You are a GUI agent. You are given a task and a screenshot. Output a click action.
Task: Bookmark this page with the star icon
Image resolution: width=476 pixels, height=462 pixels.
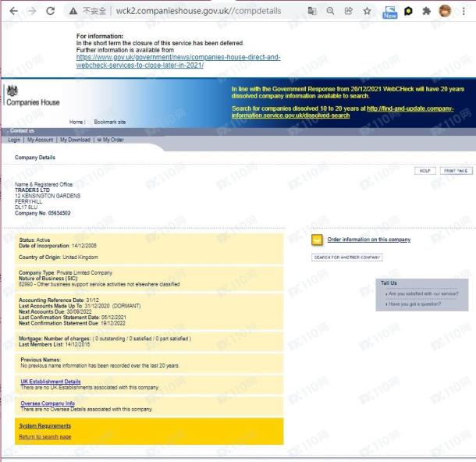pos(367,11)
